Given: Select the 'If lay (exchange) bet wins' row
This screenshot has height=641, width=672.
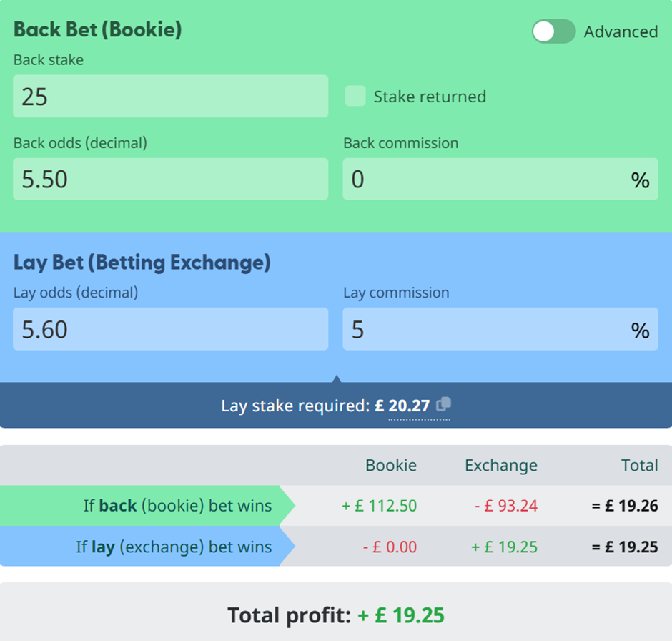Looking at the screenshot, I should point(336,547).
